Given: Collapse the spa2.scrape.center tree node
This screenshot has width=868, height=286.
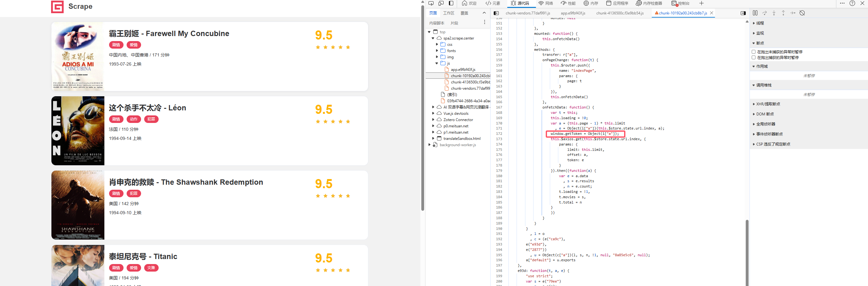Looking at the screenshot, I should (x=433, y=39).
